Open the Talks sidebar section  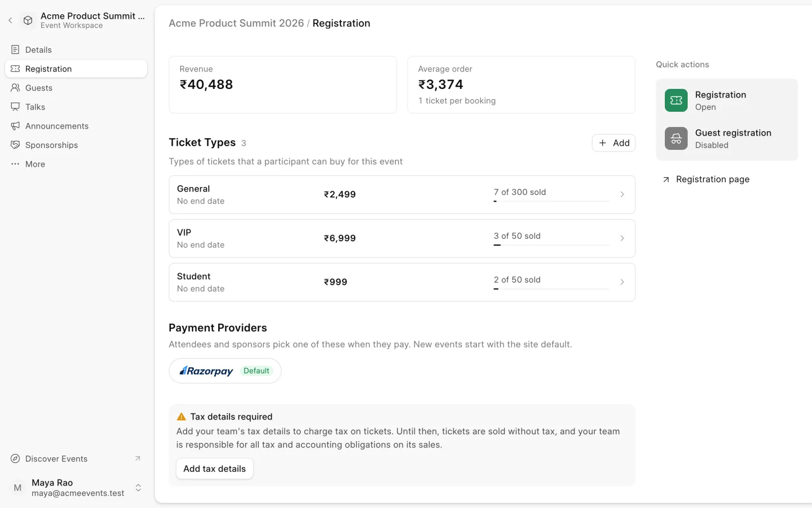point(76,107)
